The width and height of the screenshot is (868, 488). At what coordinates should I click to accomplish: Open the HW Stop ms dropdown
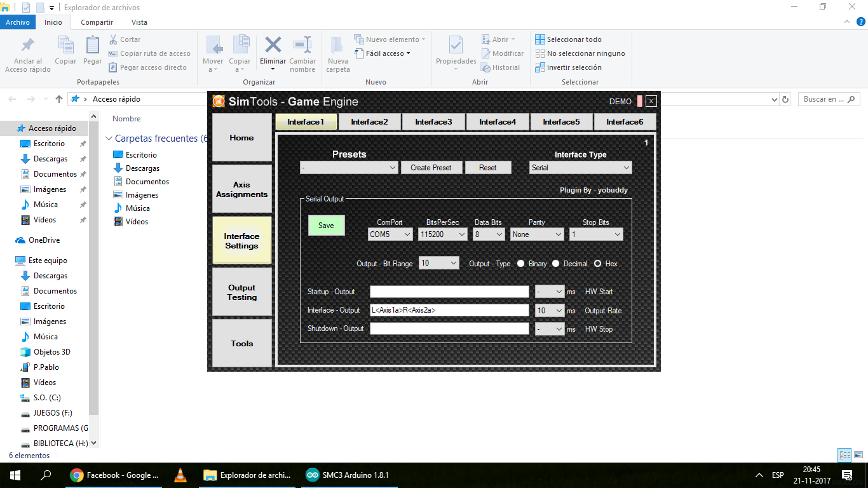click(550, 329)
